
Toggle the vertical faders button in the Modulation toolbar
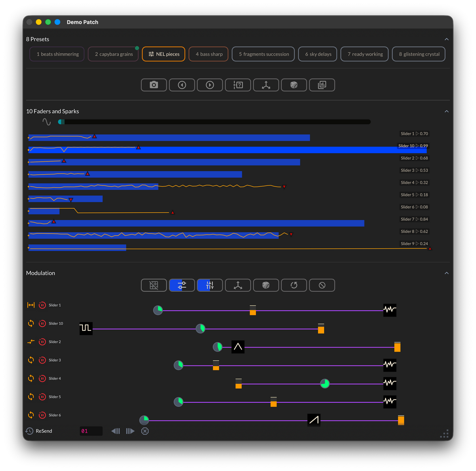[210, 285]
